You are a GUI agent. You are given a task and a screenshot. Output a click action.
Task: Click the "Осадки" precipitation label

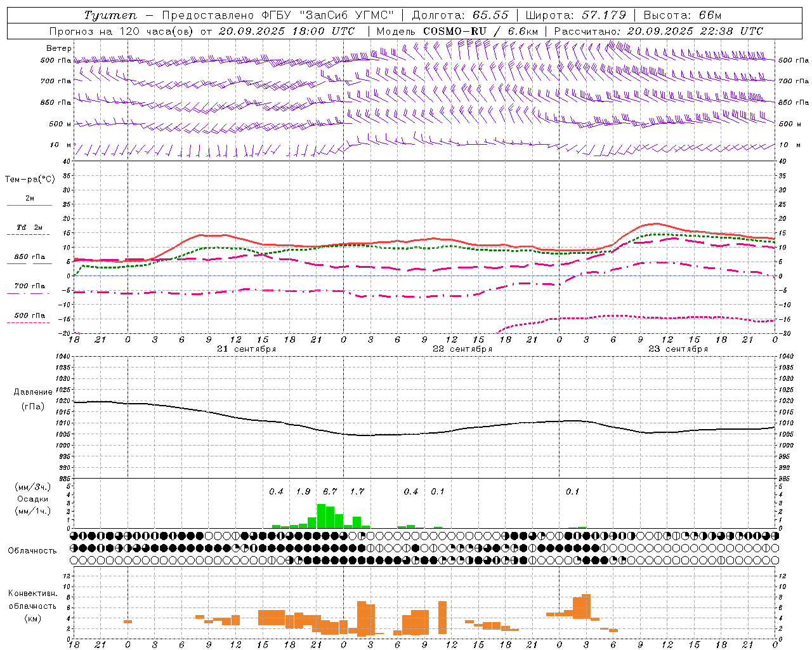pos(33,499)
